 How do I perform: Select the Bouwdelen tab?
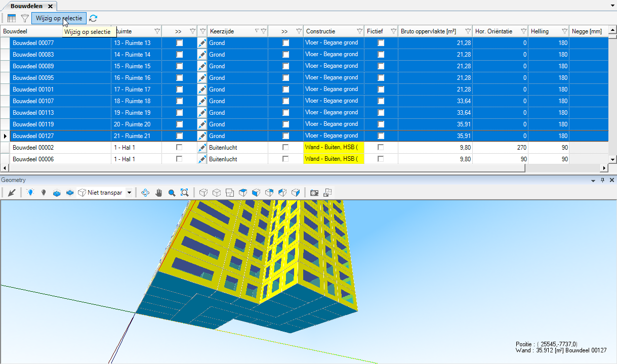pos(27,6)
